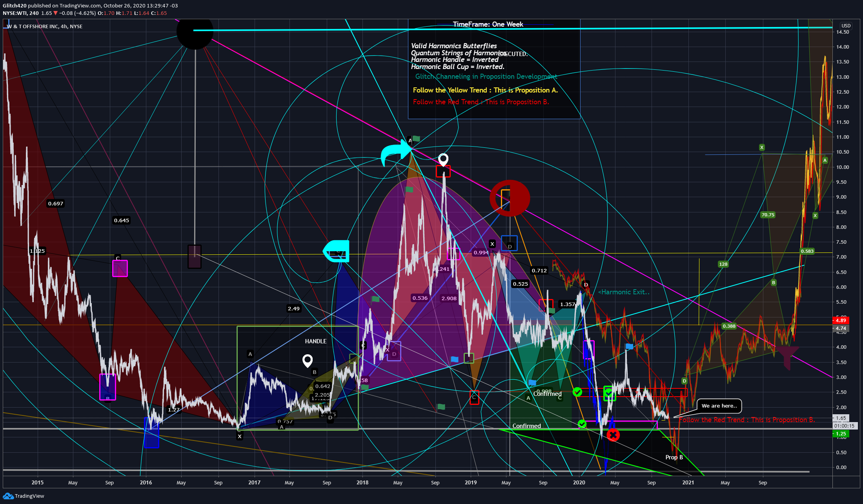This screenshot has width=863, height=504.
Task: Select the 'Valid Harmonics Butterflies' note
Action: (x=454, y=46)
